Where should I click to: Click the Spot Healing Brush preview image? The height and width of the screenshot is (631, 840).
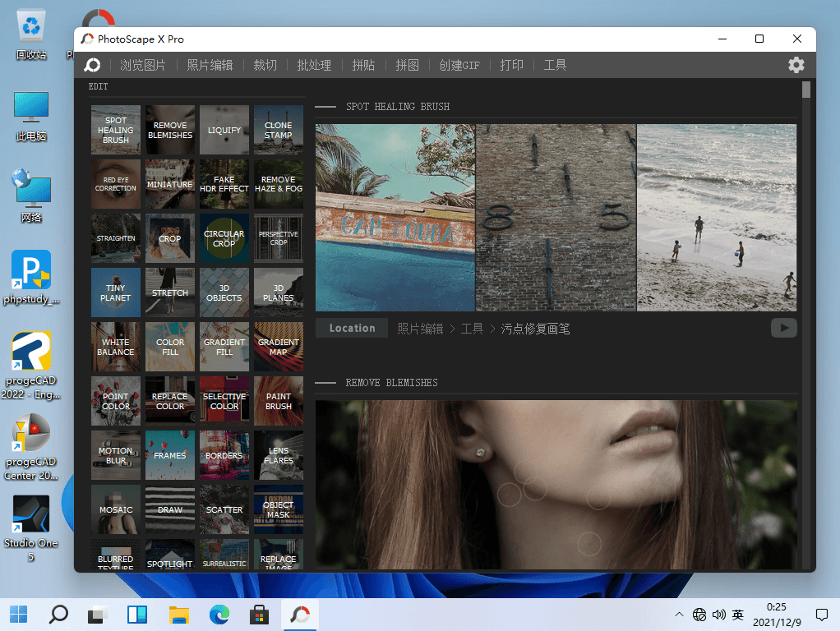[x=556, y=218]
